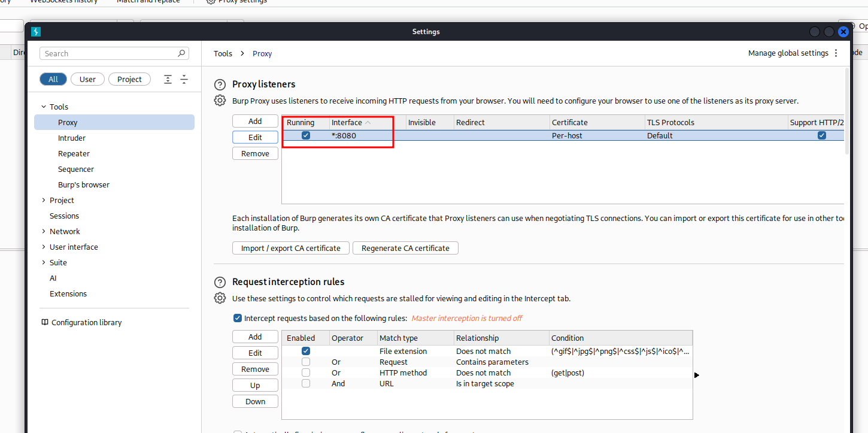Select the All settings filter pill

click(x=53, y=79)
